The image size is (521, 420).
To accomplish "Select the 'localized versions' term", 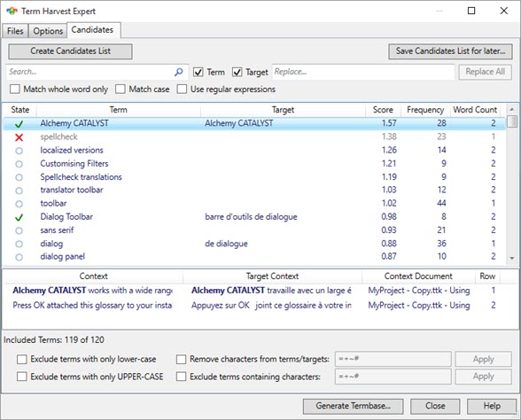I will click(x=72, y=151).
